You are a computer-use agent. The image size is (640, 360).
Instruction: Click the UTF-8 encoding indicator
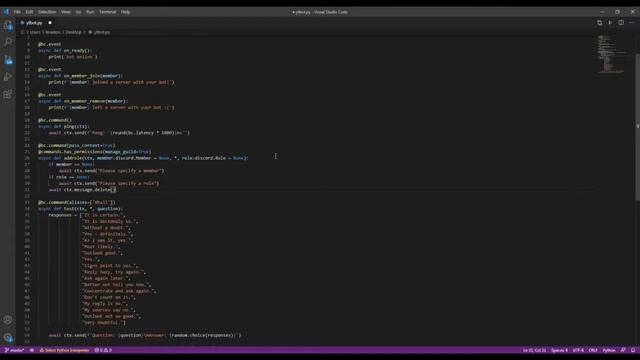tap(578, 350)
